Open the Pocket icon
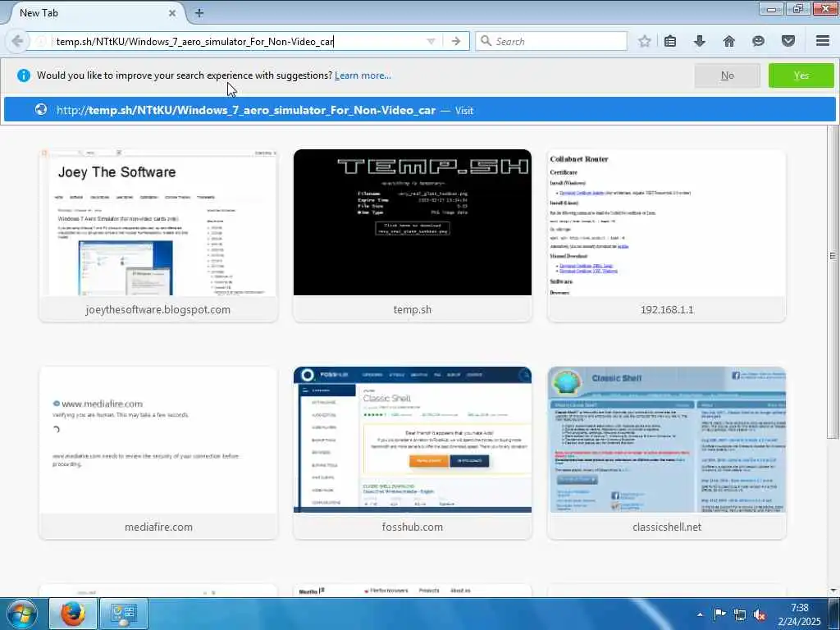The width and height of the screenshot is (840, 630). point(787,41)
